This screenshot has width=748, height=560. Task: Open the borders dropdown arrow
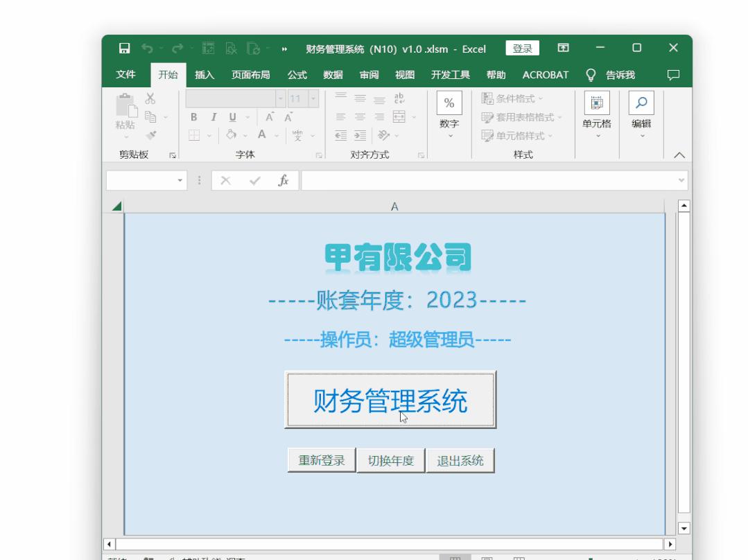pyautogui.click(x=209, y=134)
